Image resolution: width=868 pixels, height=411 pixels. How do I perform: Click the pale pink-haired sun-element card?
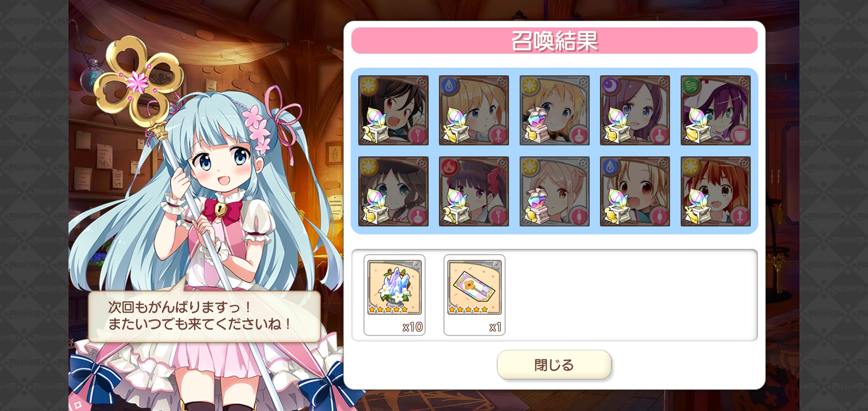pos(555,191)
